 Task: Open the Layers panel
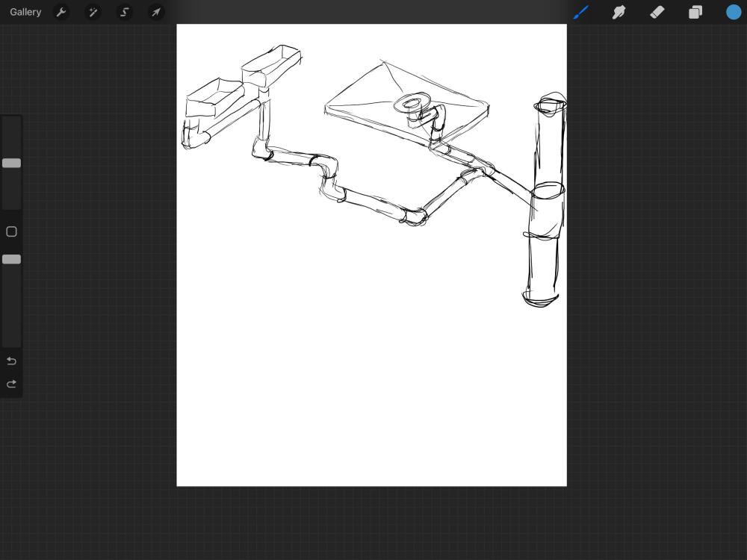[695, 12]
